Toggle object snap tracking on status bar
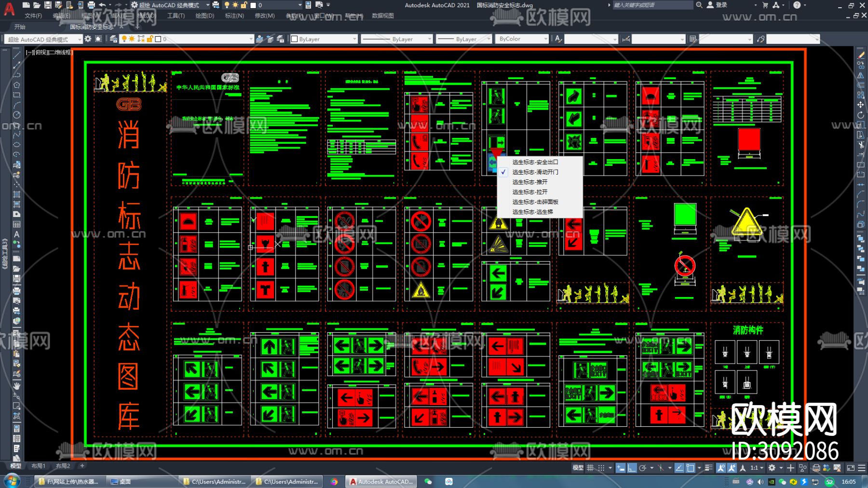Image resolution: width=868 pixels, height=488 pixels. click(x=679, y=468)
